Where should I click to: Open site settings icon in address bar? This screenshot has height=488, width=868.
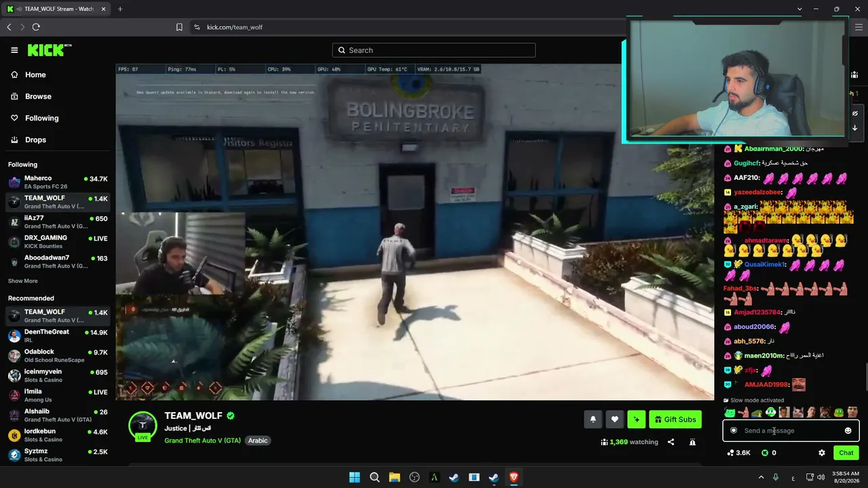click(197, 27)
